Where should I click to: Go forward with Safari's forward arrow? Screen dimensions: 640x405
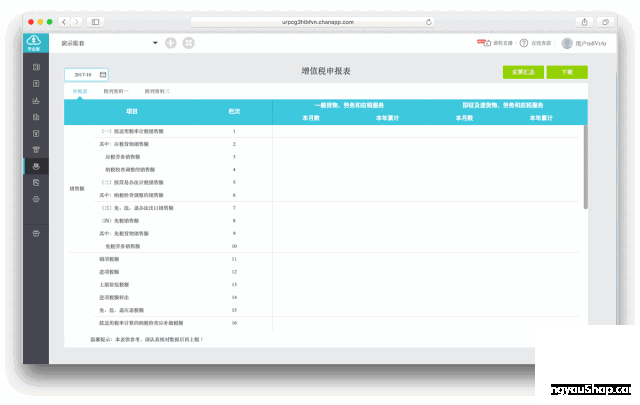click(x=76, y=22)
